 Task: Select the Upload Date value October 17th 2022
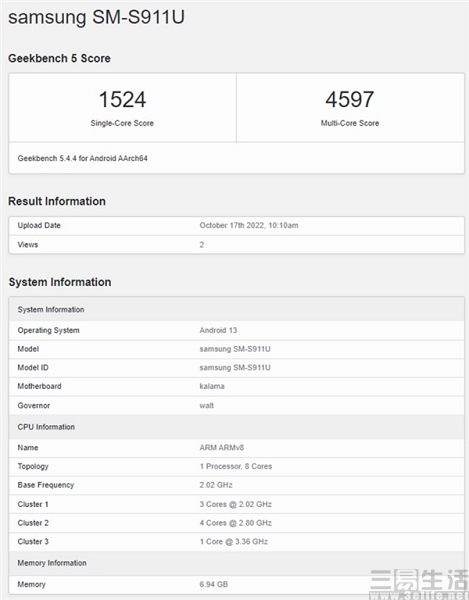(x=249, y=225)
